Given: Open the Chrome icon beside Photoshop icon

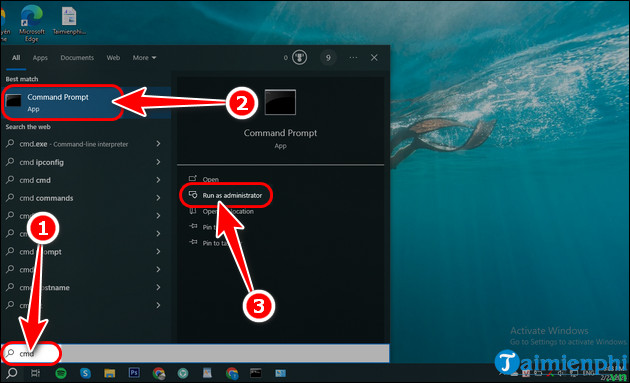Looking at the screenshot, I should (x=159, y=373).
